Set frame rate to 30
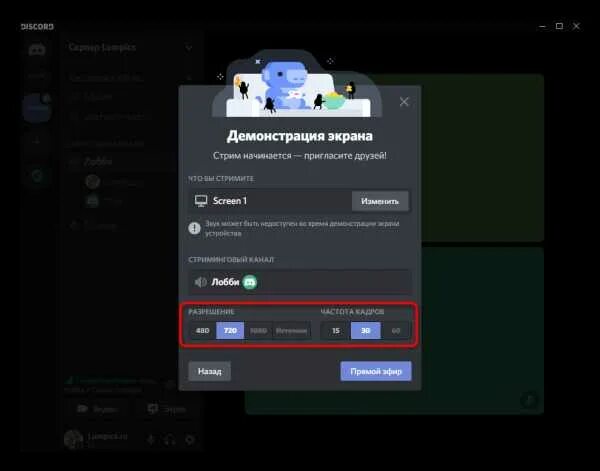The image size is (600, 471). [366, 331]
